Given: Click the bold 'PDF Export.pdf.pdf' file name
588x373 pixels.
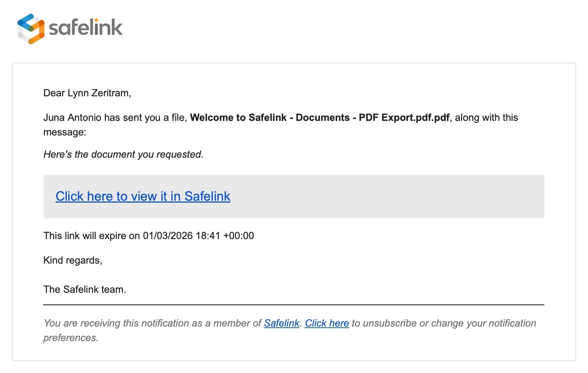Looking at the screenshot, I should coord(404,118).
